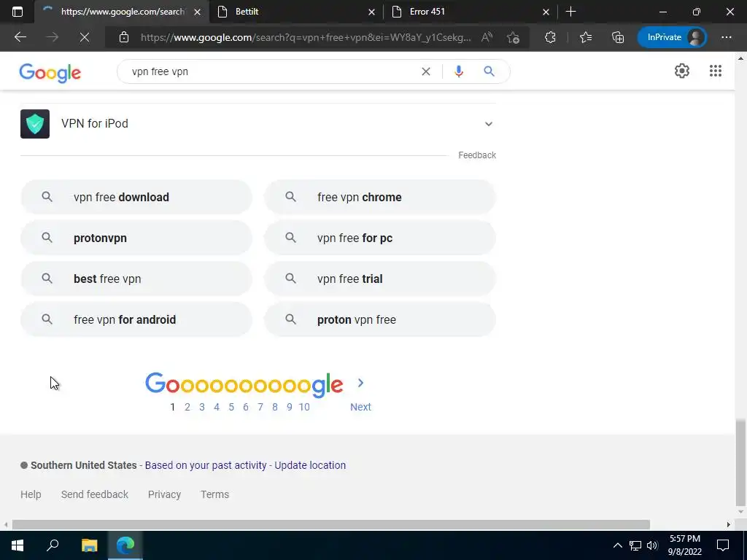
Task: Search suggestion free vpn chrome
Action: click(379, 197)
